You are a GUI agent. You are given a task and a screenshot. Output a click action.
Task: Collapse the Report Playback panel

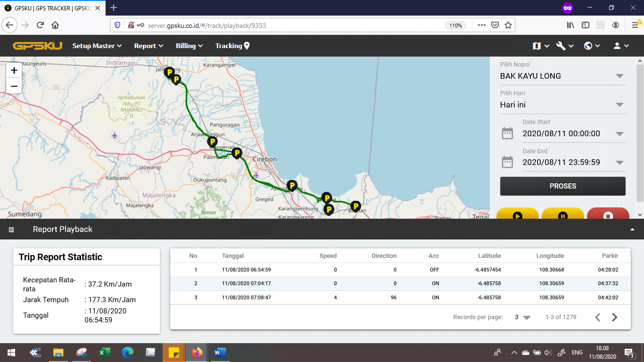click(x=632, y=230)
